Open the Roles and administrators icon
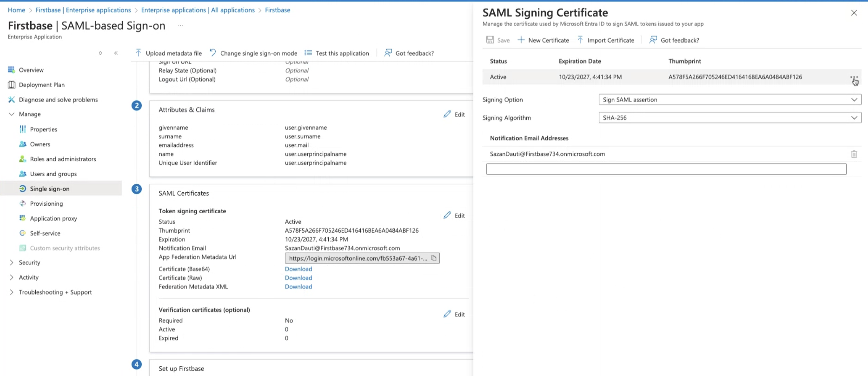This screenshot has height=376, width=868. (x=22, y=159)
